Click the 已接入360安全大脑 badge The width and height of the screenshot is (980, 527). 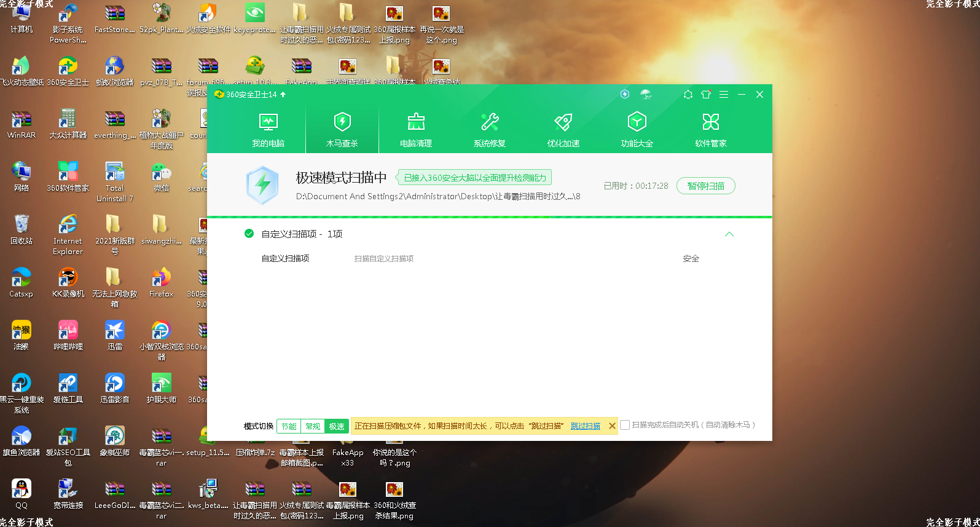(474, 178)
